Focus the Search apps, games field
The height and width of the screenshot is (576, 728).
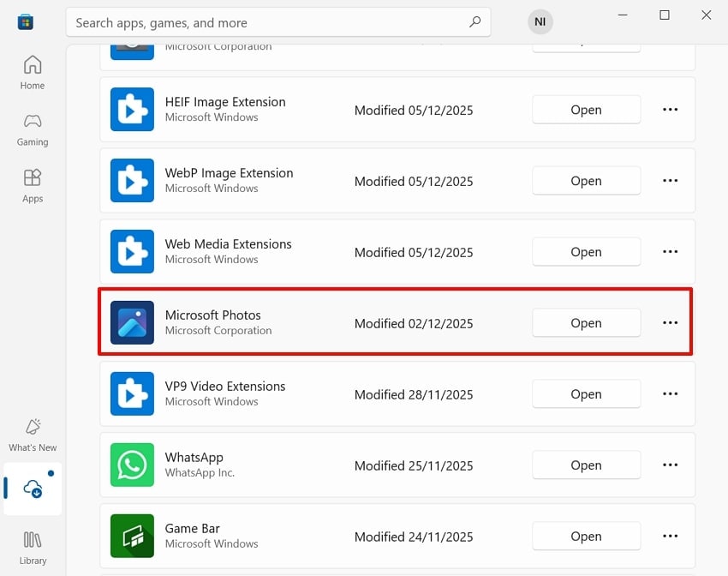coord(266,22)
